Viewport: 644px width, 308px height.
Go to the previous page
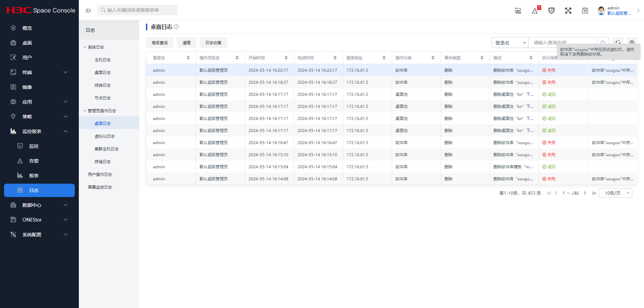pyautogui.click(x=556, y=193)
